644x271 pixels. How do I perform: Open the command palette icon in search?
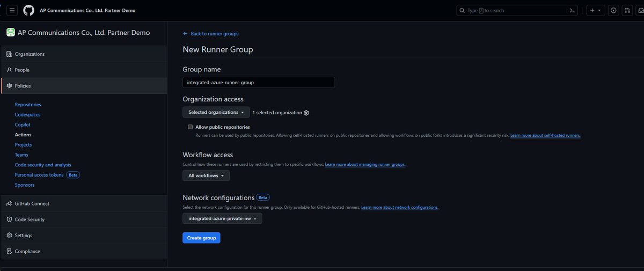pos(573,10)
